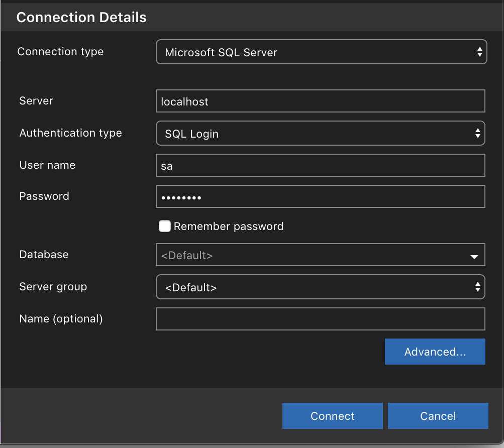Open the Server group dropdown
Screen dimensions: 504x448
[x=320, y=287]
